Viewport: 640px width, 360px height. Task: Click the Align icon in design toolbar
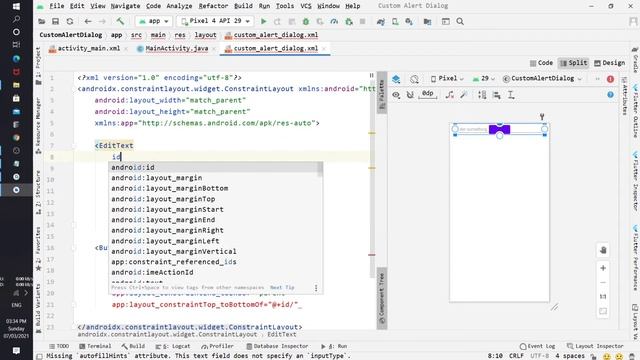click(497, 95)
